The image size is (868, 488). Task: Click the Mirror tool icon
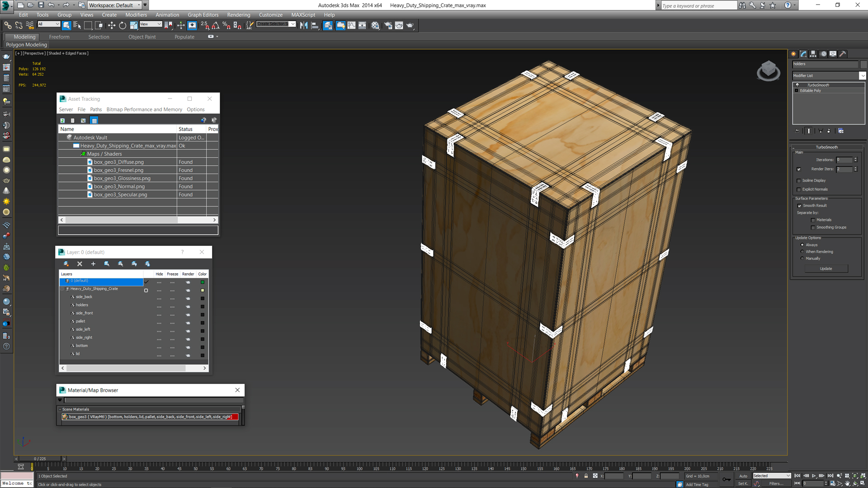point(304,25)
